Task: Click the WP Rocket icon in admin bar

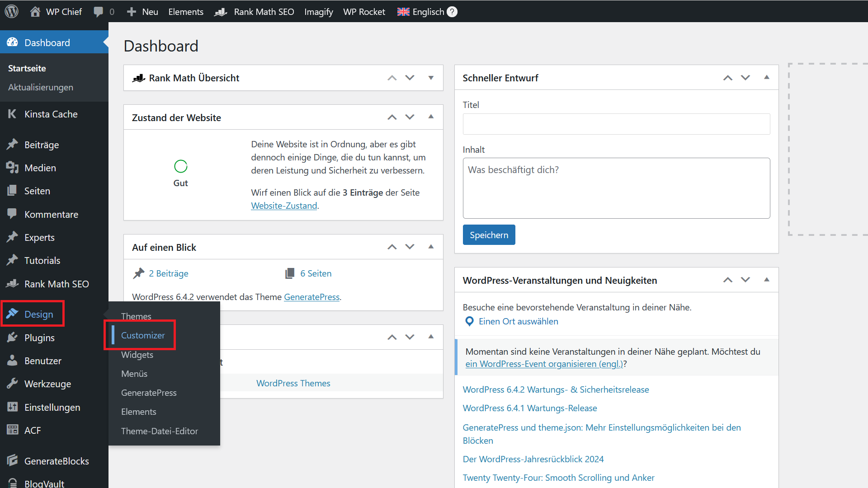Action: pos(363,11)
